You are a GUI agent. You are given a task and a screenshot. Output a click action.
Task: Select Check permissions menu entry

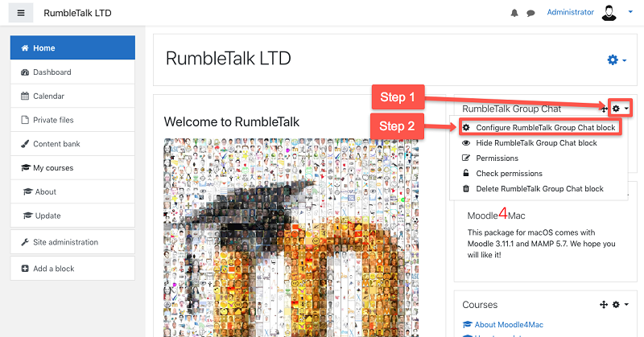pyautogui.click(x=509, y=174)
